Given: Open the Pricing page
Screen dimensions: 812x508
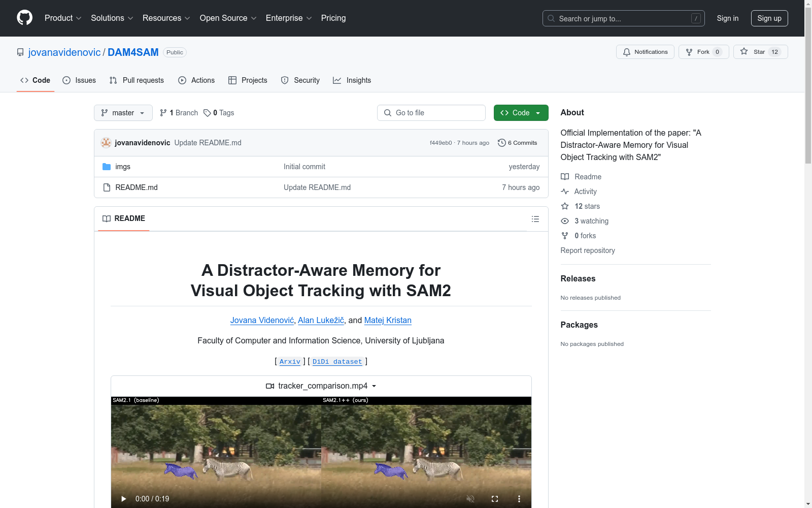Looking at the screenshot, I should (x=333, y=18).
